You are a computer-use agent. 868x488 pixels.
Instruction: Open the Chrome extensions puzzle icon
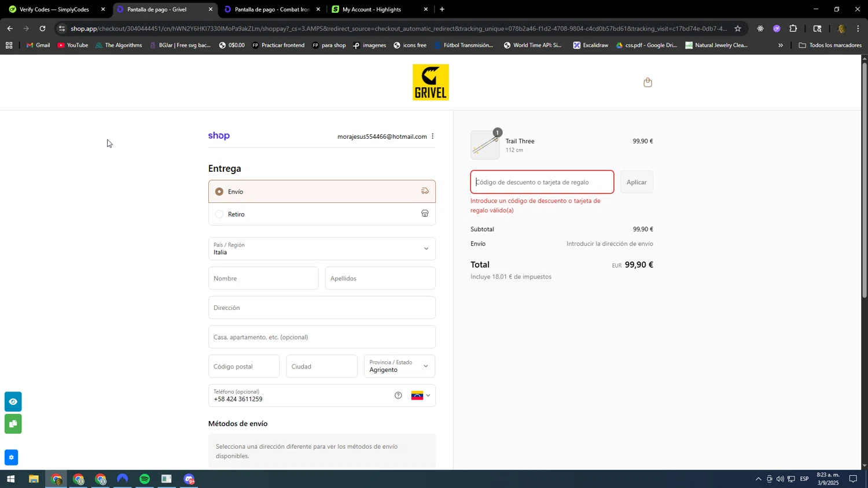pos(793,28)
